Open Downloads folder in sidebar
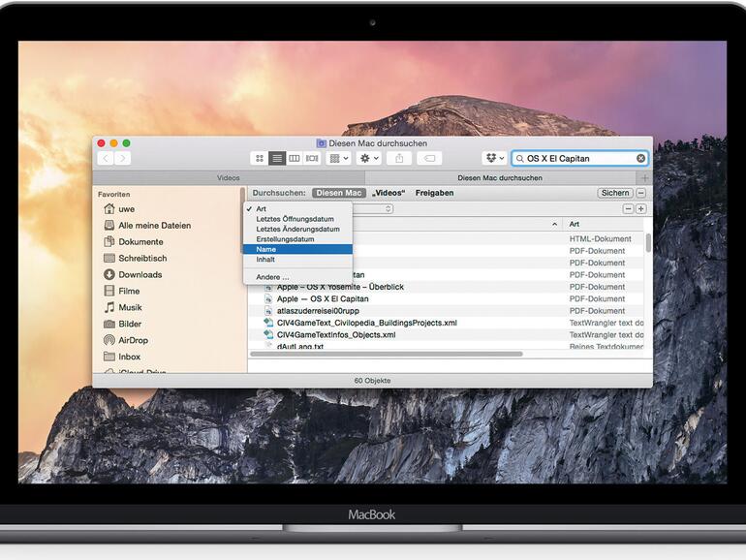746x560 pixels. (x=140, y=274)
